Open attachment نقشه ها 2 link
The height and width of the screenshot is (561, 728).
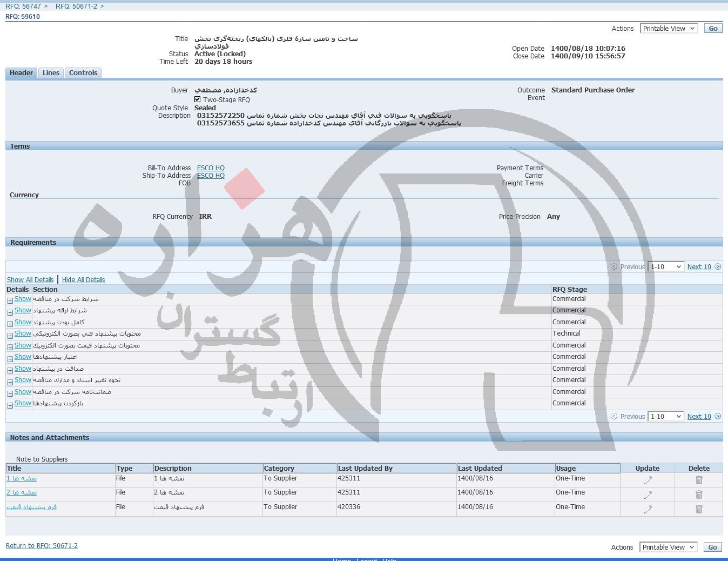(x=22, y=492)
